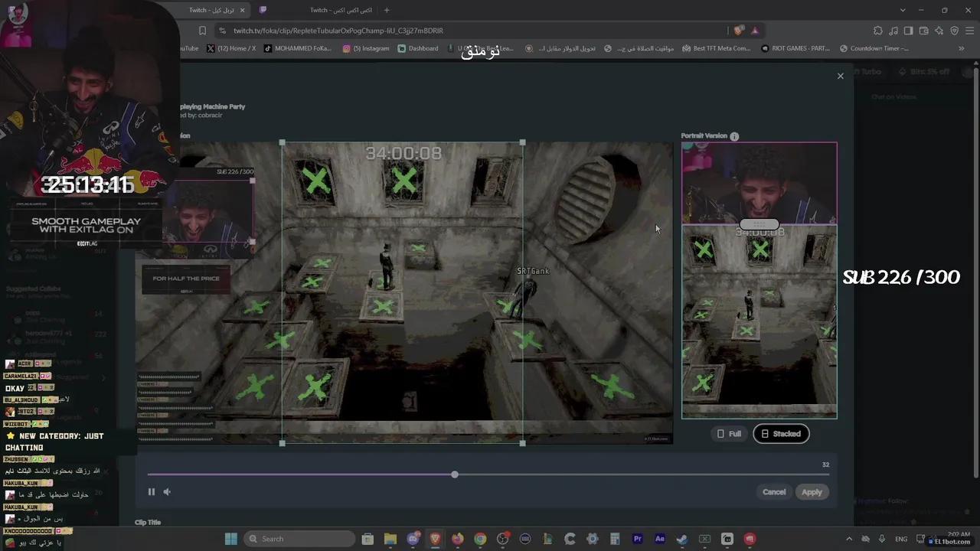Open the RIOT GAMES - PART bookmark
Viewport: 980px width, 551px height.
795,48
